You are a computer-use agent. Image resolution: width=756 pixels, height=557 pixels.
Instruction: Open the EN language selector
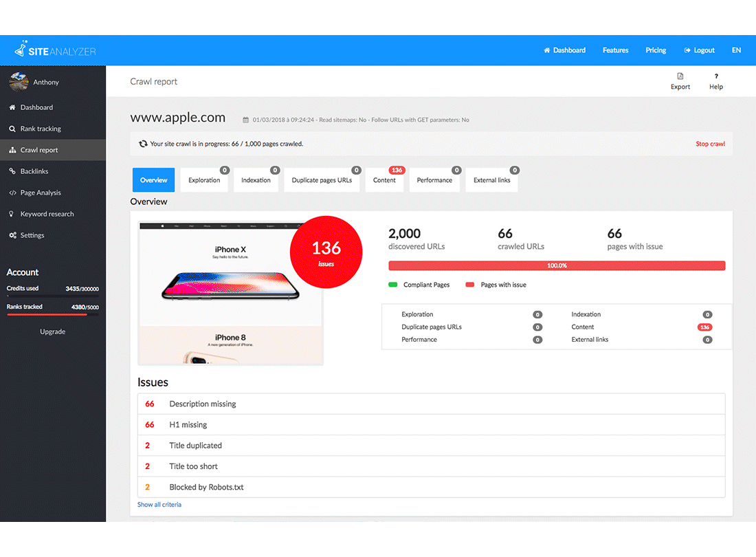(736, 50)
